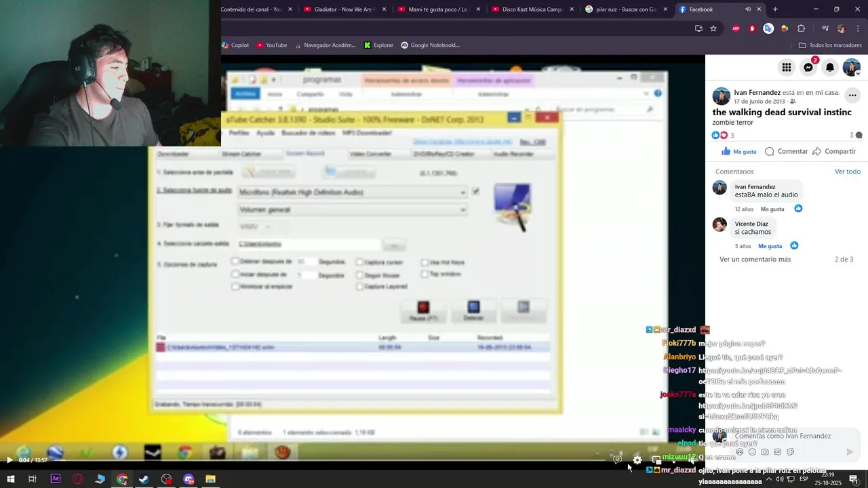
Task: Like the post with Me gusta
Action: pyautogui.click(x=738, y=151)
